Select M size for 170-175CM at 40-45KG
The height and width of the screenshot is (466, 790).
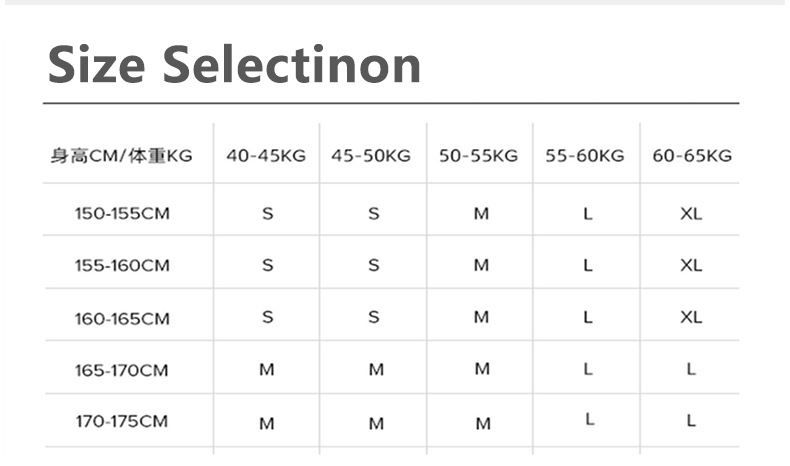pos(267,423)
